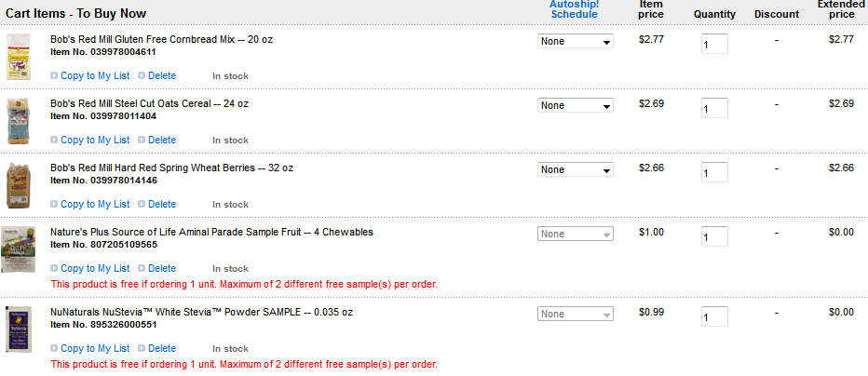The width and height of the screenshot is (868, 376).
Task: Copy Steel Cut Oats Cereal to My List
Action: [x=95, y=141]
